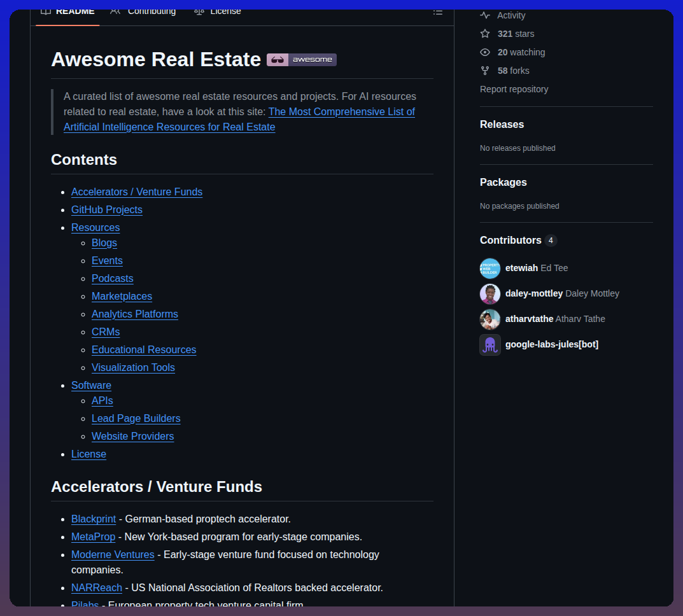Jump to Events subsection
Screen dimensions: 683x616
(107, 261)
